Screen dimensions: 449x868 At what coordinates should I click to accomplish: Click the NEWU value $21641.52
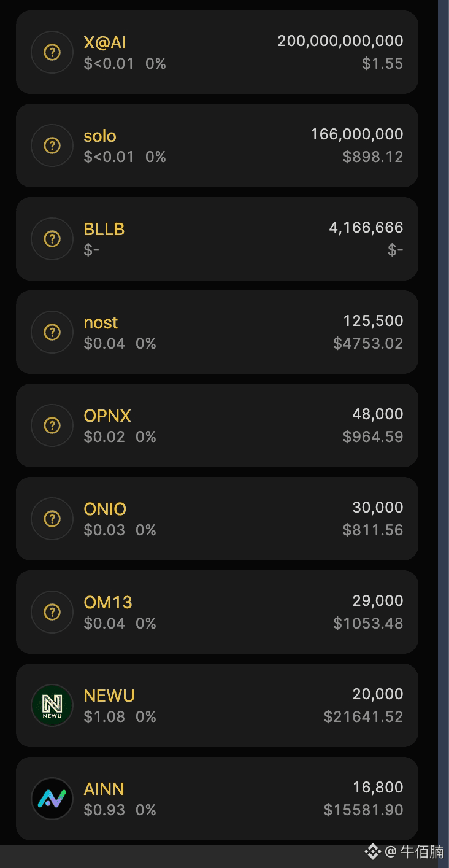(x=364, y=716)
